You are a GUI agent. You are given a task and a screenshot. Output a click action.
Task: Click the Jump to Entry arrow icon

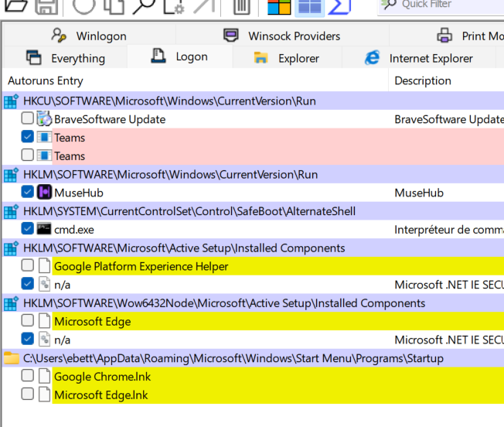click(204, 6)
